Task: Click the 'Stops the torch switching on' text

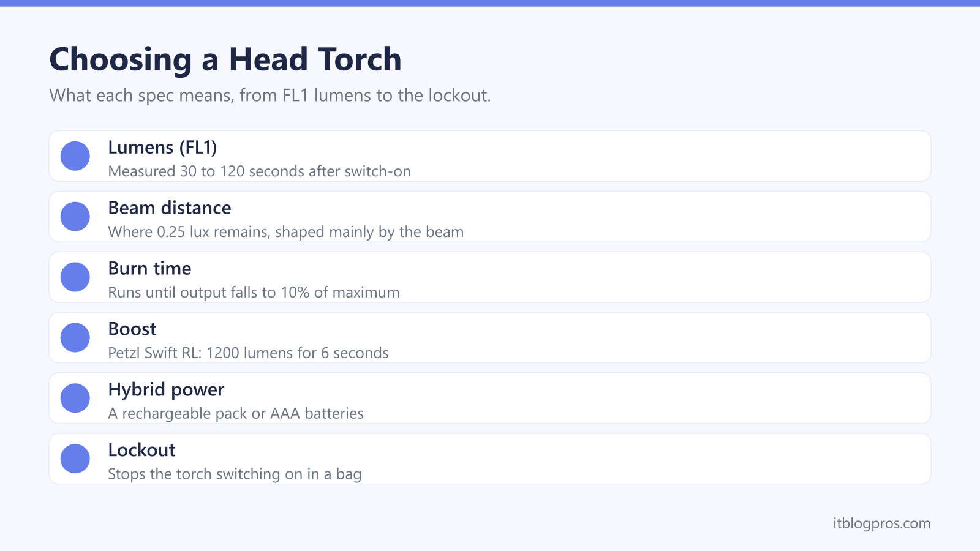Action: (235, 474)
